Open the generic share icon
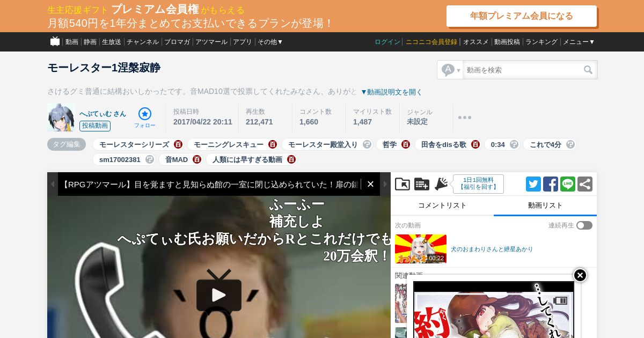Screen dimensions: 644x338 click(585, 184)
